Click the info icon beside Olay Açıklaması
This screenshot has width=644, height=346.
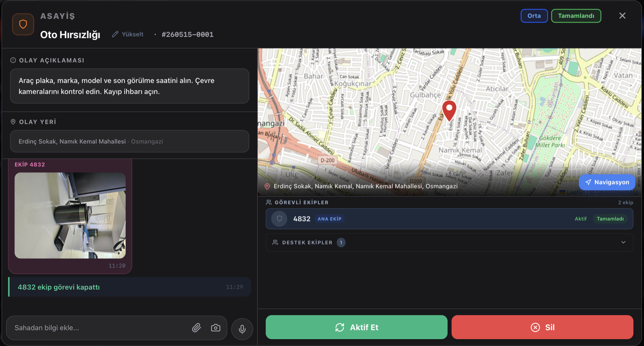(13, 60)
